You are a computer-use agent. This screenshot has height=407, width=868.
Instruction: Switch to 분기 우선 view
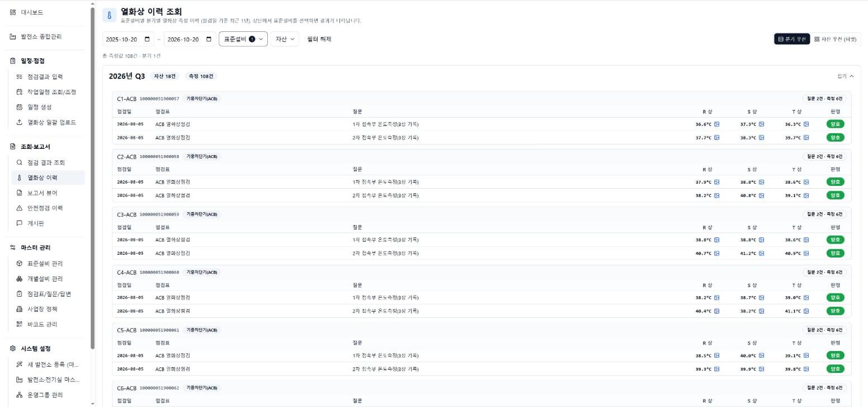click(792, 39)
